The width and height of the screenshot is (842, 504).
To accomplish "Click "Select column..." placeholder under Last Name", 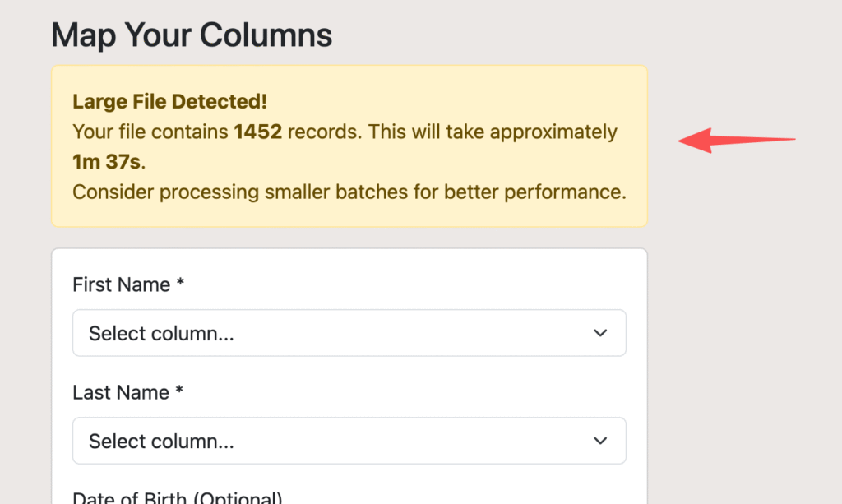I will (x=161, y=442).
